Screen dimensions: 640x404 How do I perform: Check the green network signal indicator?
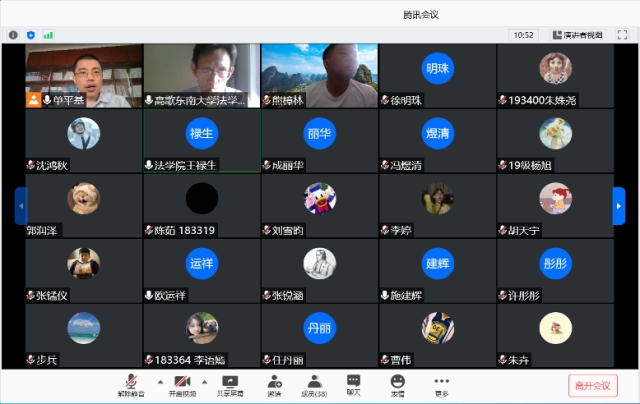pos(47,34)
